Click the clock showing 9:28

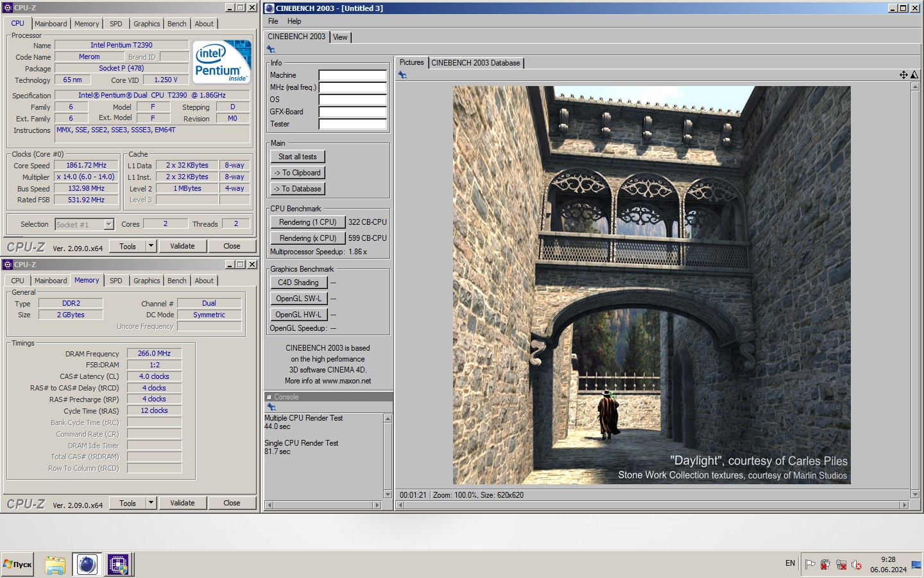pyautogui.click(x=888, y=559)
